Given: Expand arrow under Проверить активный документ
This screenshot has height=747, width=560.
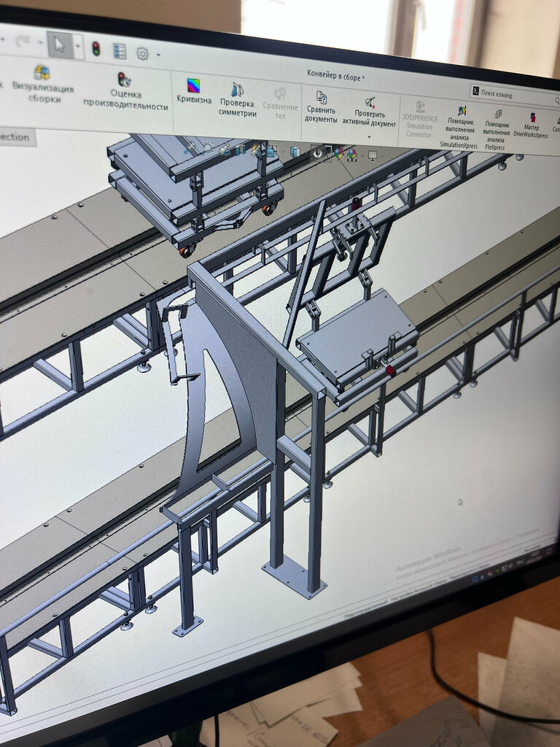Looking at the screenshot, I should click(369, 137).
